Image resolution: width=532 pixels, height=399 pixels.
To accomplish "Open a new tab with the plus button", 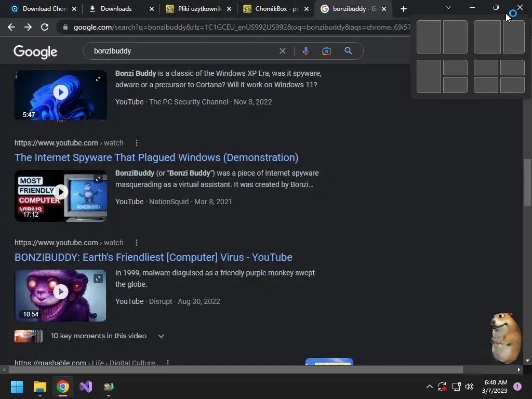I will 403,9.
